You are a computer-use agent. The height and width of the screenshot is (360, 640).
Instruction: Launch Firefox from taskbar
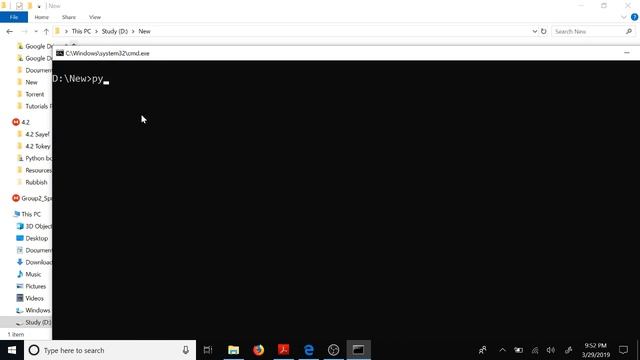pyautogui.click(x=258, y=350)
